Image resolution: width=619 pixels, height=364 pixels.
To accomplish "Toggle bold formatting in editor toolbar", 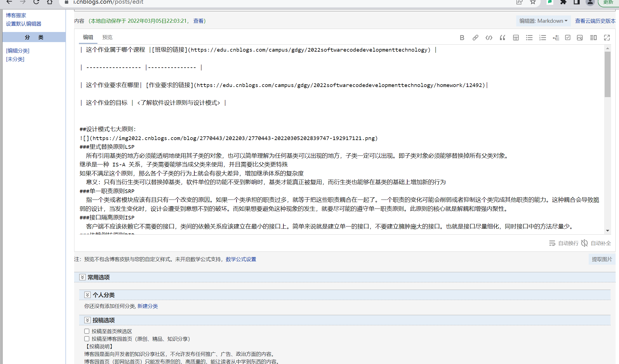I will tap(462, 38).
